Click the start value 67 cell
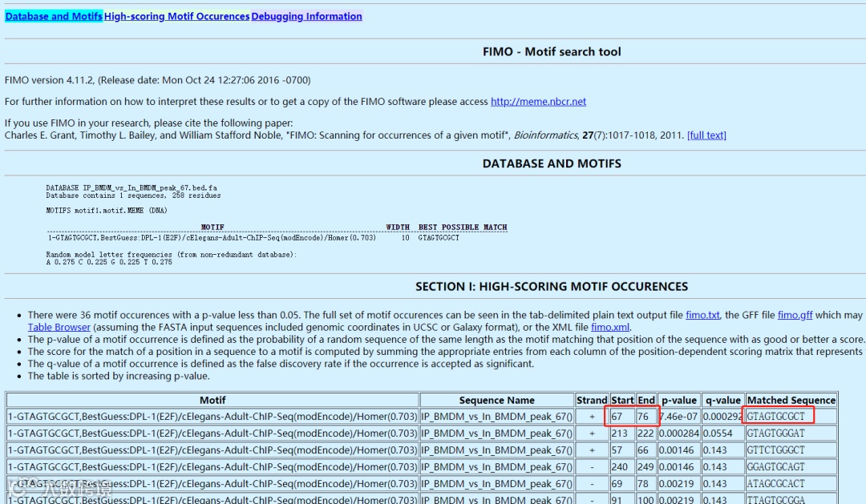The height and width of the screenshot is (504, 866). point(622,416)
